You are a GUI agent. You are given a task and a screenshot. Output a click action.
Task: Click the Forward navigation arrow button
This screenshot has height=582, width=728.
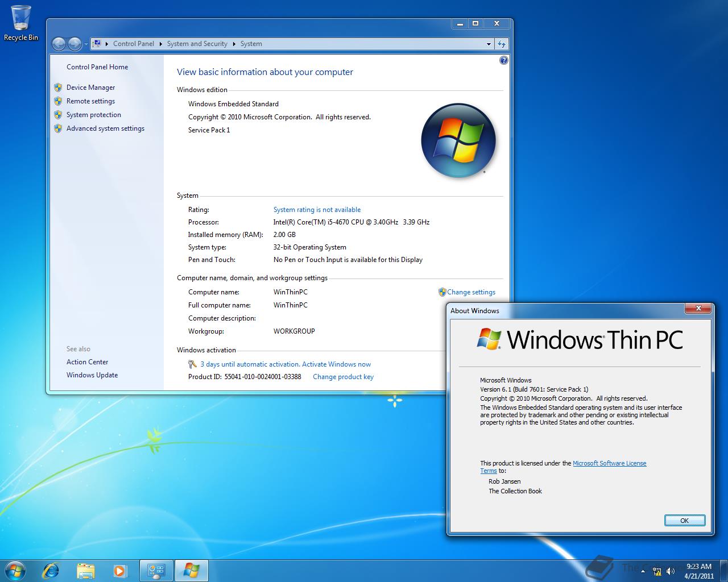[75, 44]
